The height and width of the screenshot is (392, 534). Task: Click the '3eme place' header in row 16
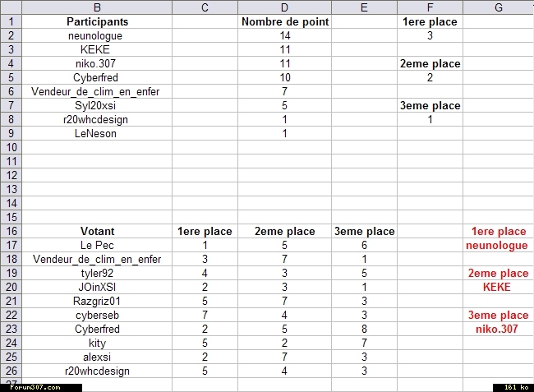coord(364,231)
